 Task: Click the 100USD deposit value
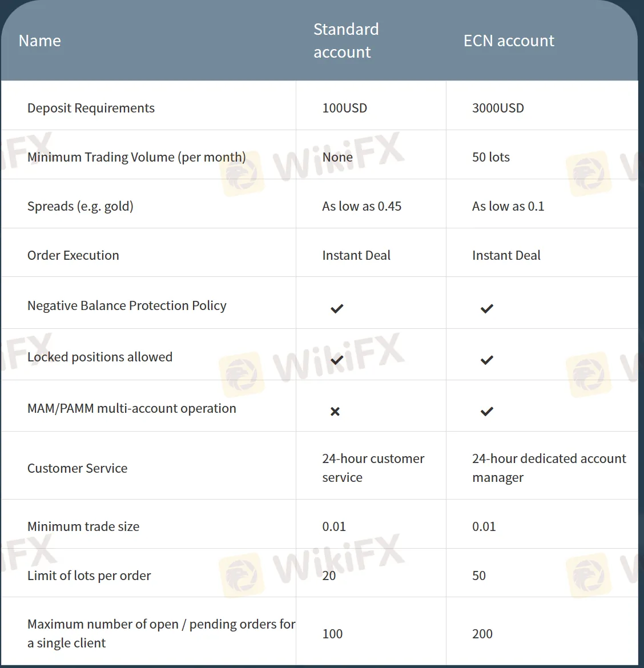click(344, 108)
